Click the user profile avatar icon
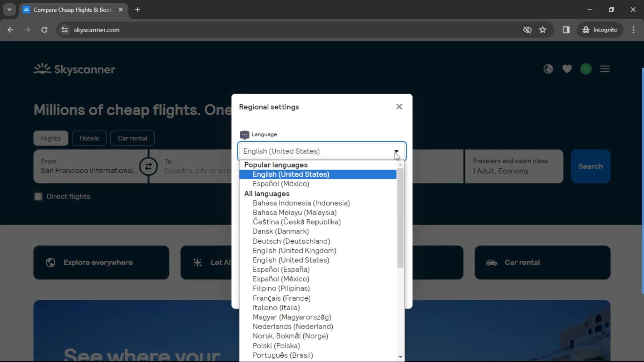Image resolution: width=644 pixels, height=362 pixels. [586, 69]
